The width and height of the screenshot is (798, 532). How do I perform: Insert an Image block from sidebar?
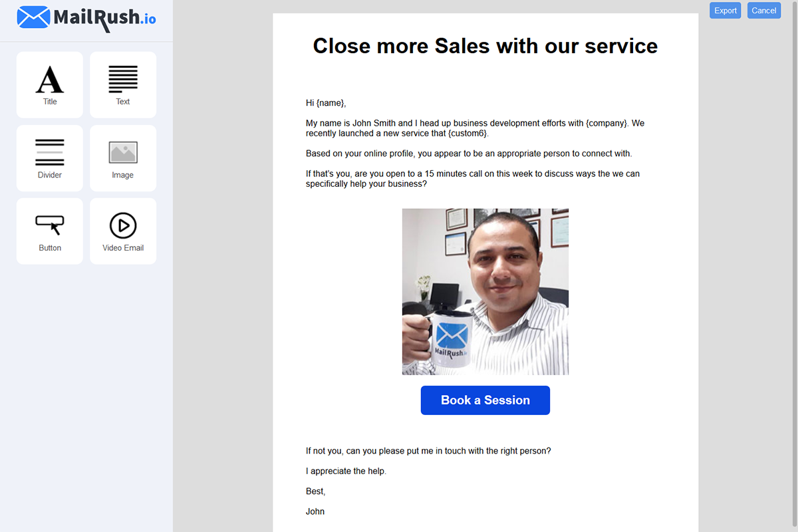(x=123, y=158)
